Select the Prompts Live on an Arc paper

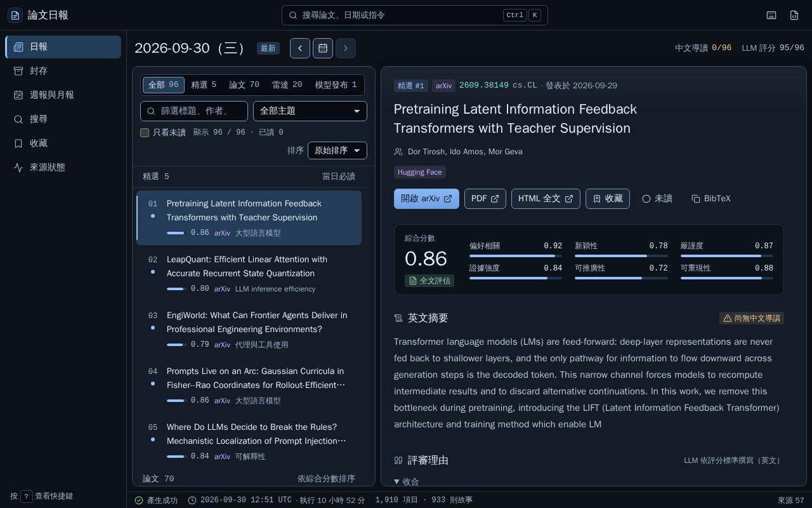249,385
